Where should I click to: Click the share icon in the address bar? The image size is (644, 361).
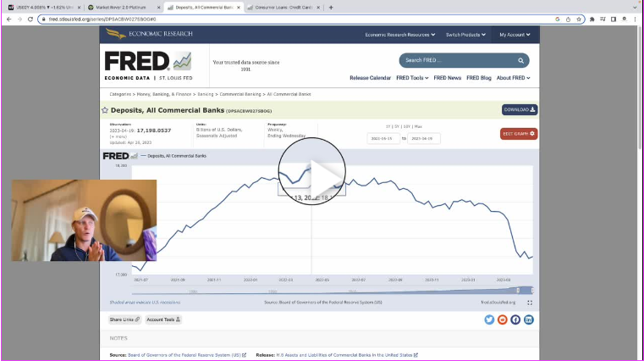pyautogui.click(x=568, y=19)
